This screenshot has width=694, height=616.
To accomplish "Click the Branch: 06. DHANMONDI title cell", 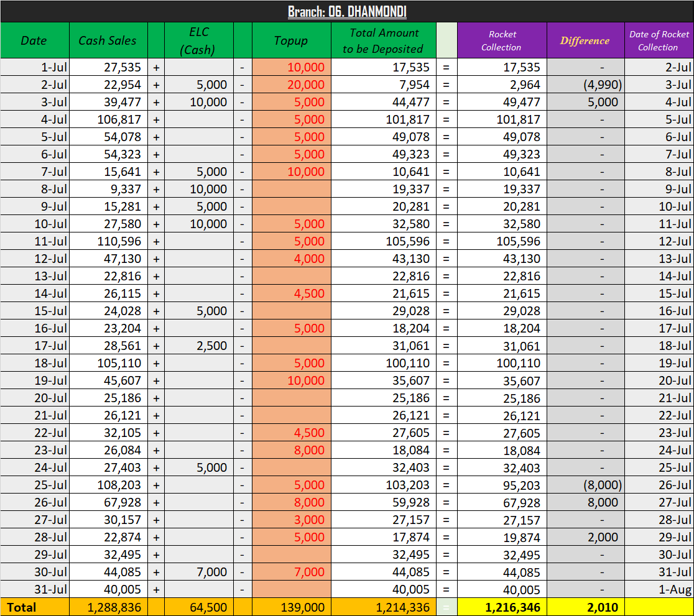I will coord(347,12).
